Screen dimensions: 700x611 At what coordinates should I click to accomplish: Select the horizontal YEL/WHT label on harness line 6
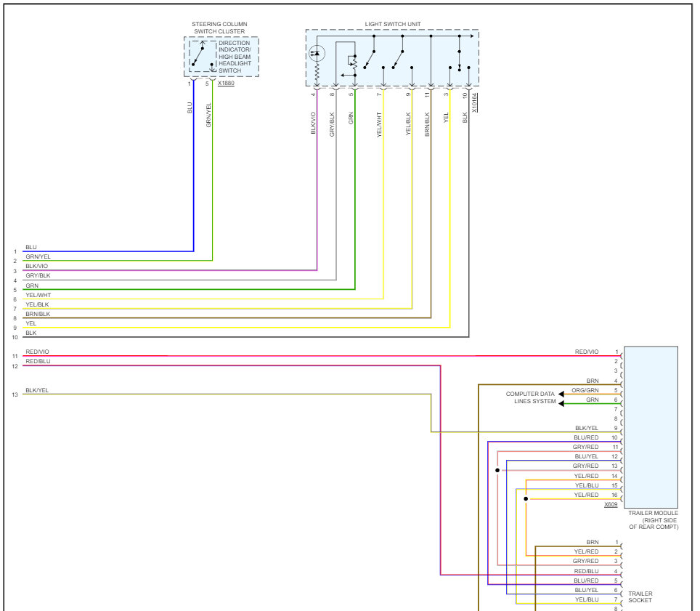click(38, 295)
